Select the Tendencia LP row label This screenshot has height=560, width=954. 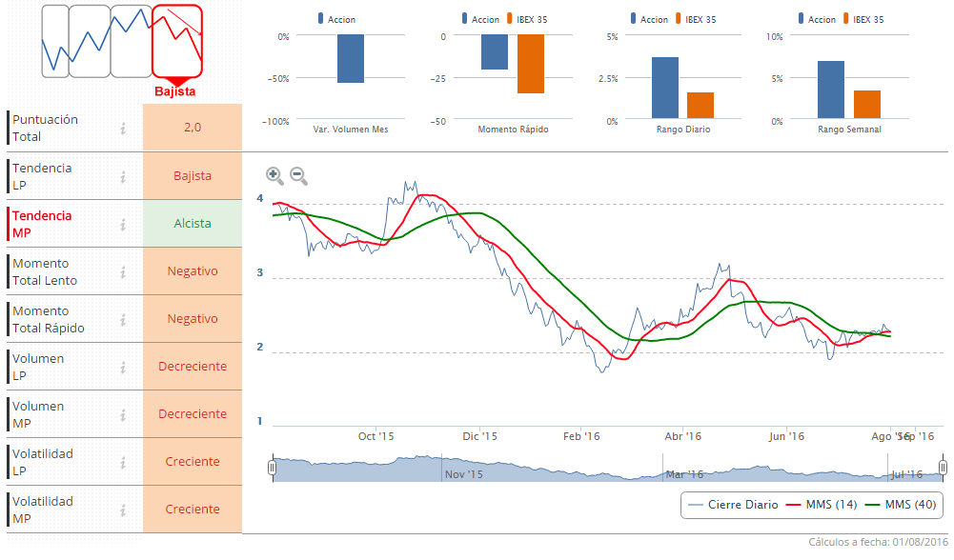[x=42, y=176]
